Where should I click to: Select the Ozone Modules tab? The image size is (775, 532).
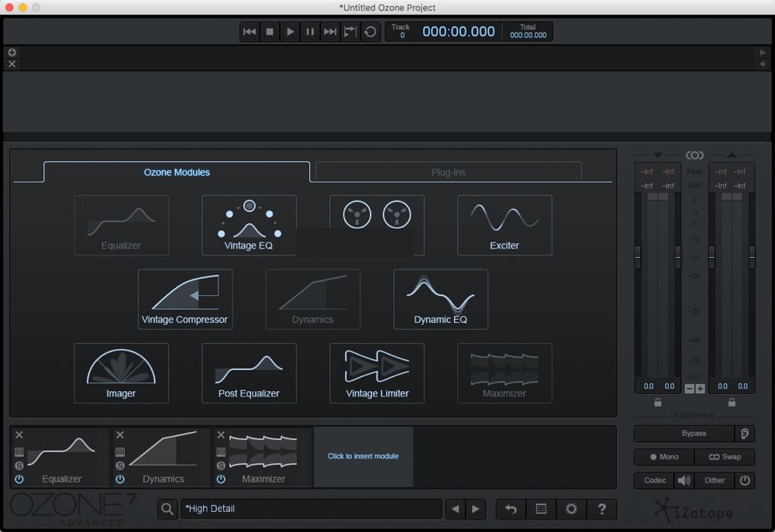click(x=177, y=172)
